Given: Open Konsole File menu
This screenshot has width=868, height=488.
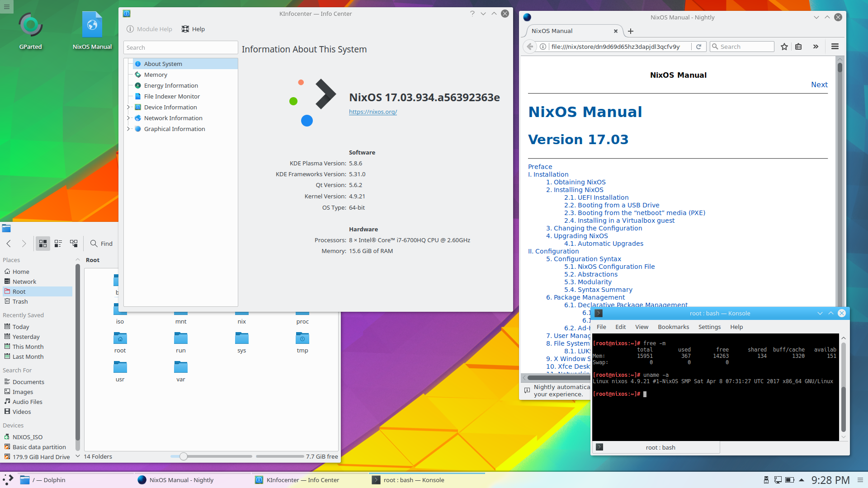Looking at the screenshot, I should 601,327.
